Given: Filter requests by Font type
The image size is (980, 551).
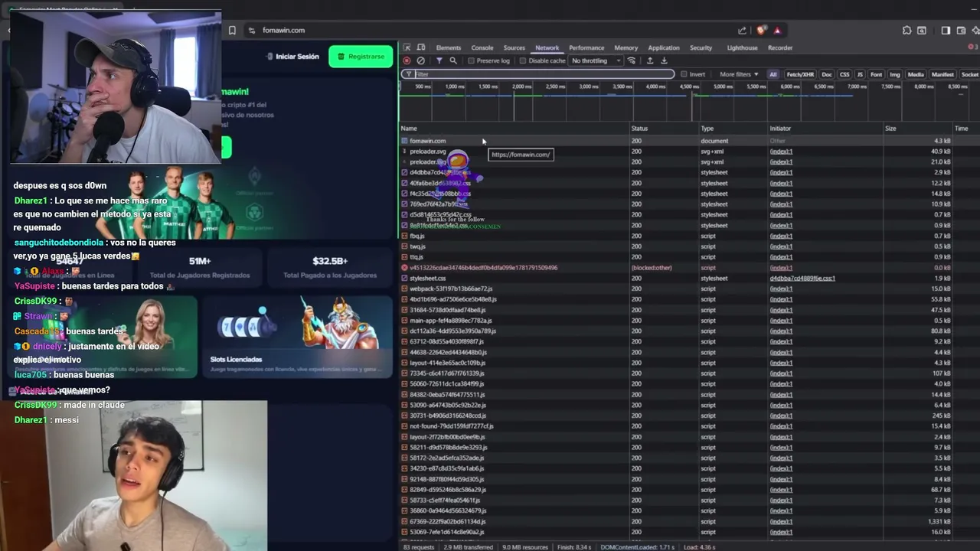Looking at the screenshot, I should point(876,74).
